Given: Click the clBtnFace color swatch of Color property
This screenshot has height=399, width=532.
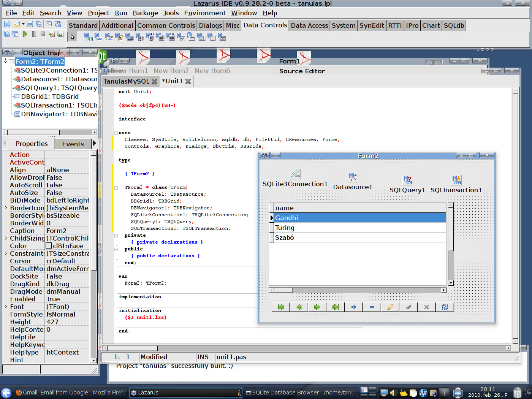Looking at the screenshot, I should click(49, 246).
